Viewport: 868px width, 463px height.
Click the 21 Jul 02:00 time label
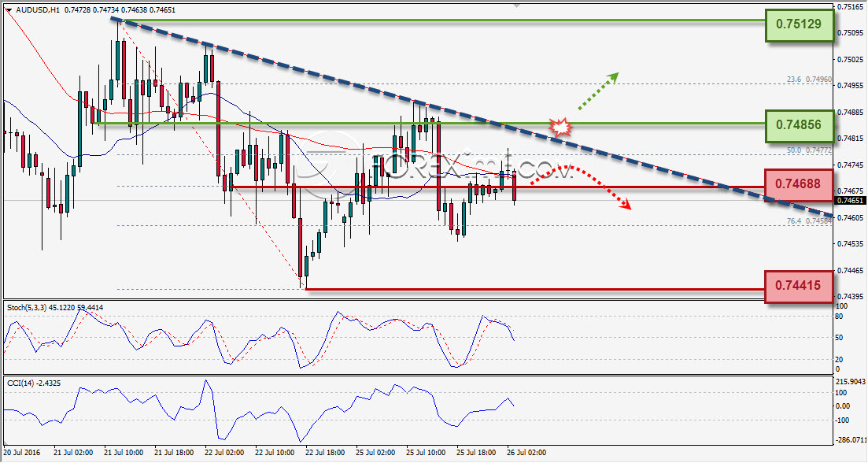(x=73, y=453)
